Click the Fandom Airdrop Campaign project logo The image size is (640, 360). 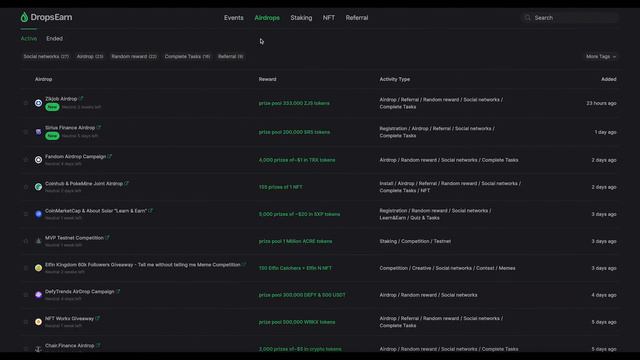pyautogui.click(x=38, y=160)
